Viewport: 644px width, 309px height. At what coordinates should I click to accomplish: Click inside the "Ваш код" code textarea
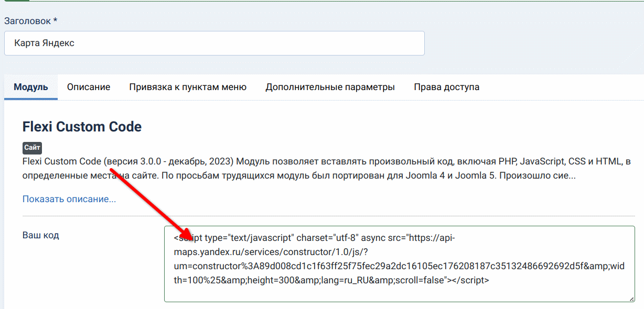click(x=400, y=264)
